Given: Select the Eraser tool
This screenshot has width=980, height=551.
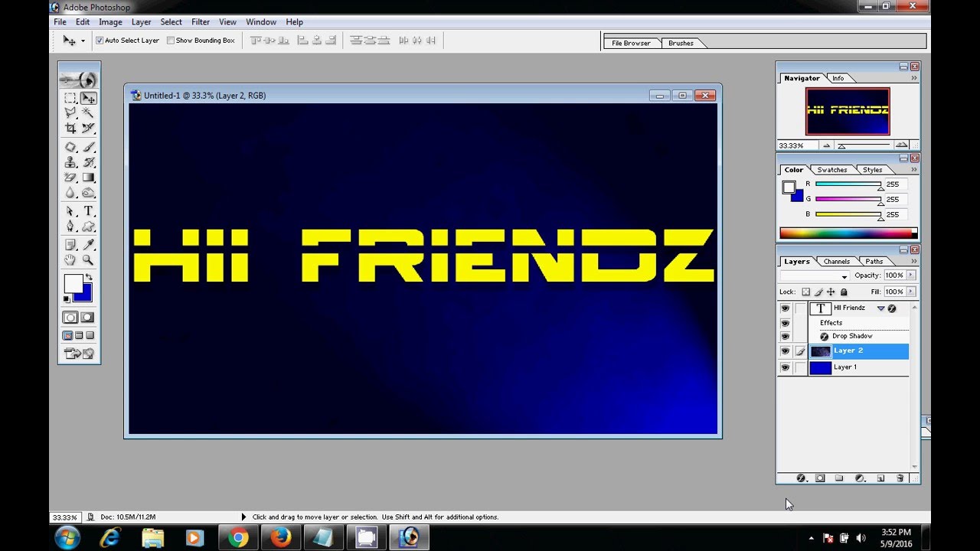Looking at the screenshot, I should click(70, 178).
